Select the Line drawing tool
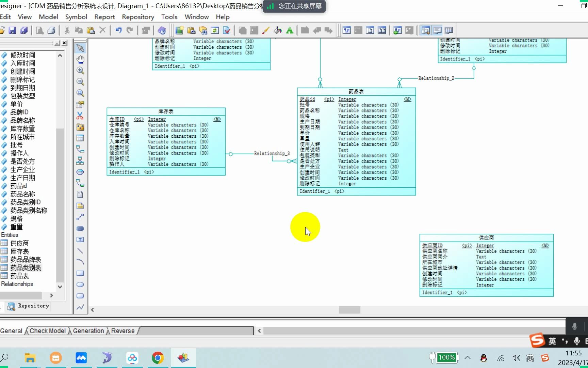 [80, 251]
